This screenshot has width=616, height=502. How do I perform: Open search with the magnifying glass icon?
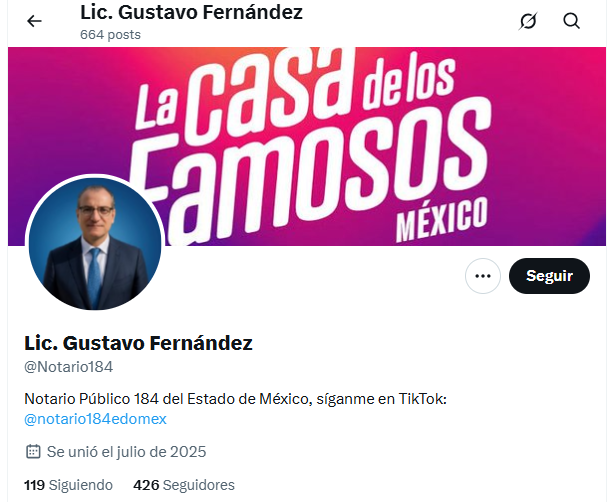tap(571, 21)
